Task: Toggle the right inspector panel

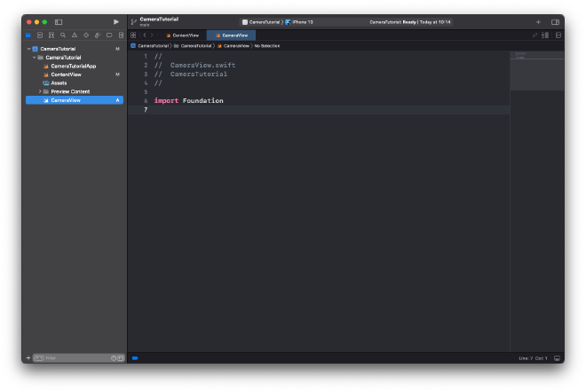Action: click(x=555, y=21)
